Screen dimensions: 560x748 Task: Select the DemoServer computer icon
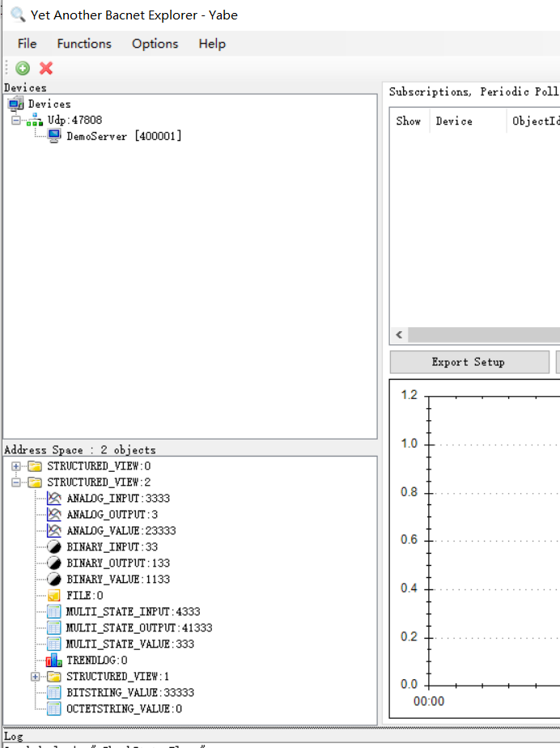coord(54,136)
